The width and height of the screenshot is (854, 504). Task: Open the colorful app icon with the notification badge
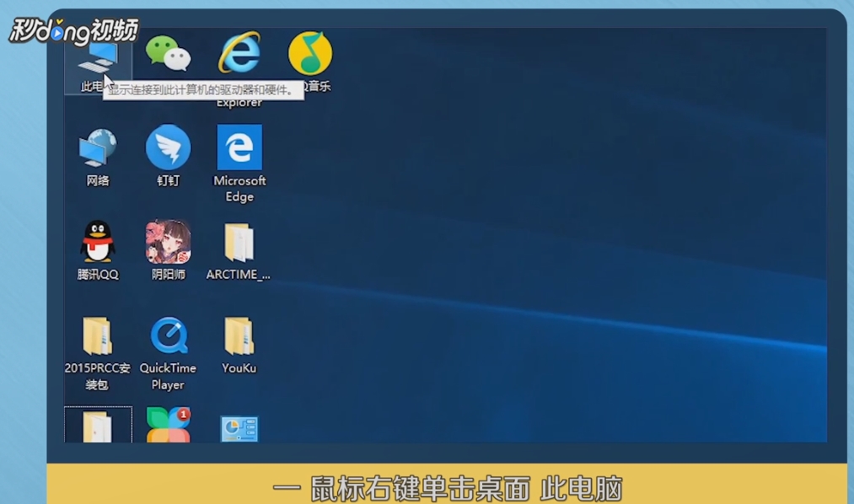point(169,425)
